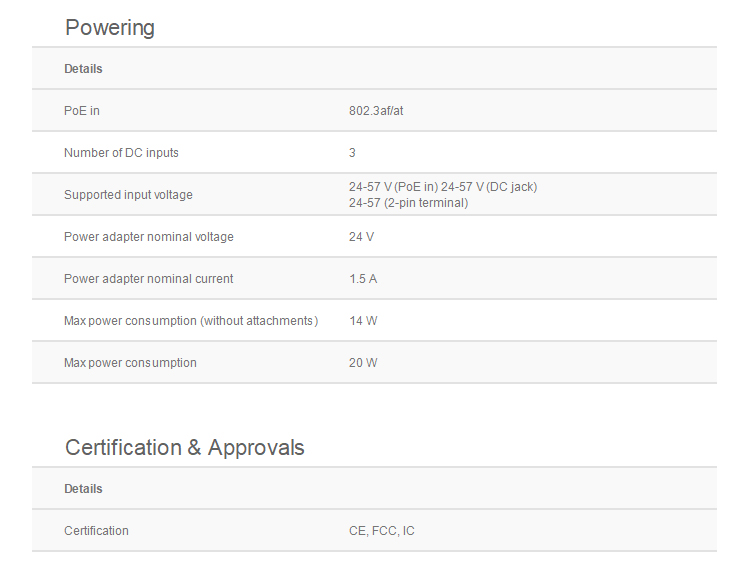
Task: Click the Certification row label
Action: click(96, 531)
